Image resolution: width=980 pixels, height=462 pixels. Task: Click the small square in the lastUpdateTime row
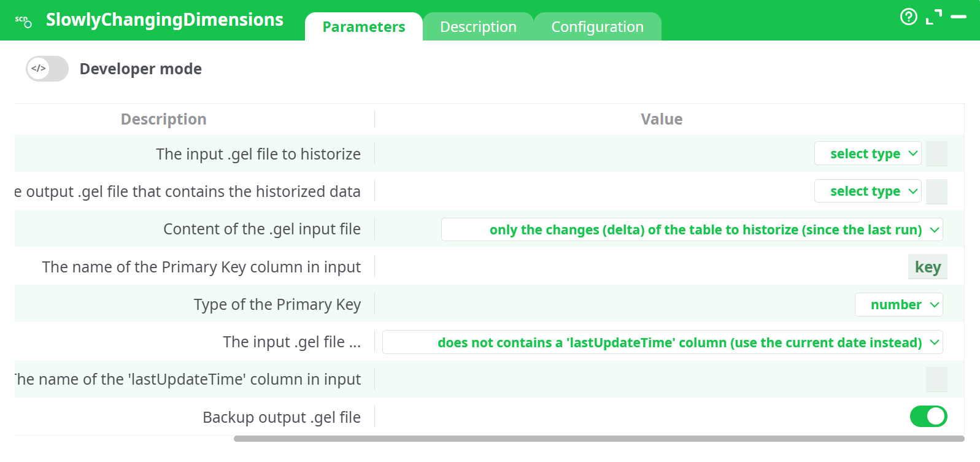[x=936, y=379]
